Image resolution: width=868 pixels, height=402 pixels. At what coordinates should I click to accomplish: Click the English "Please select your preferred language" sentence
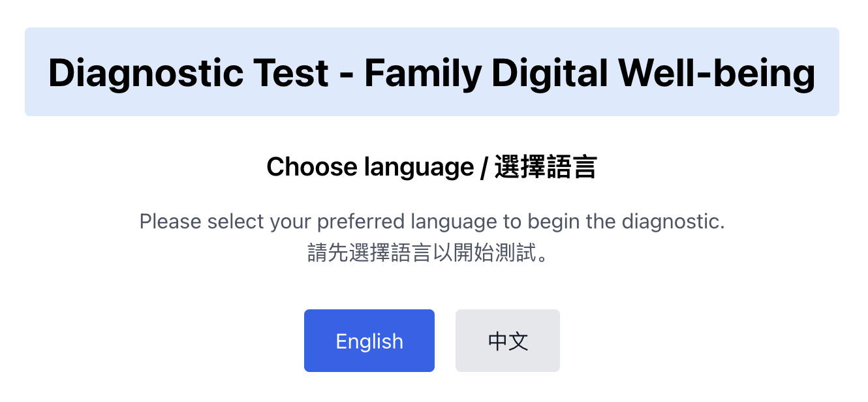tap(431, 222)
